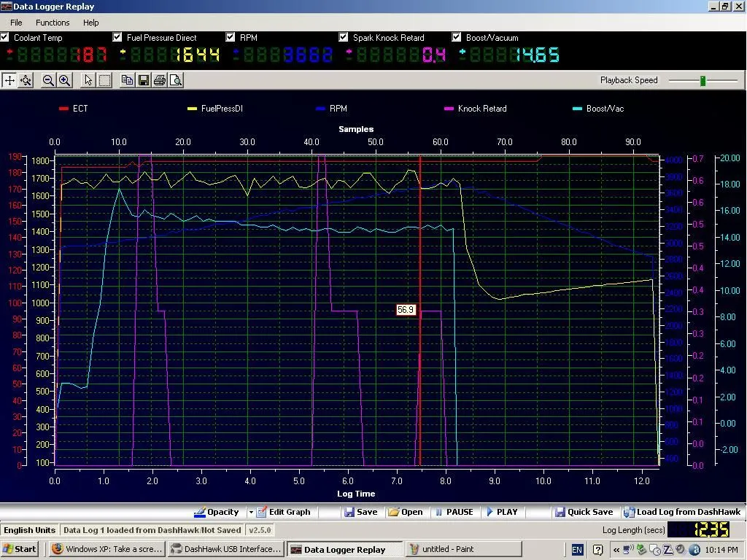Click the floppy disk save icon in toolbar
This screenshot has width=747, height=560.
tap(144, 80)
